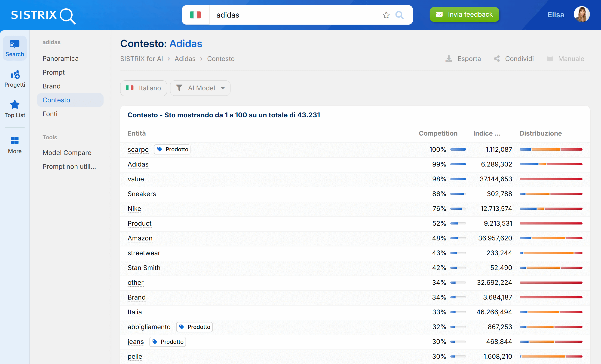Click the magnifier search icon
601x364 pixels.
click(399, 15)
